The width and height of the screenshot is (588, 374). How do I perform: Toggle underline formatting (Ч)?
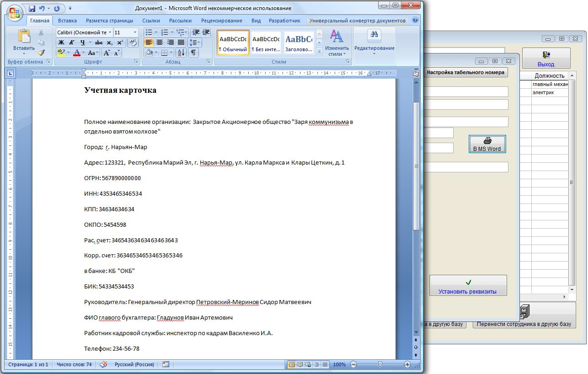click(x=82, y=43)
